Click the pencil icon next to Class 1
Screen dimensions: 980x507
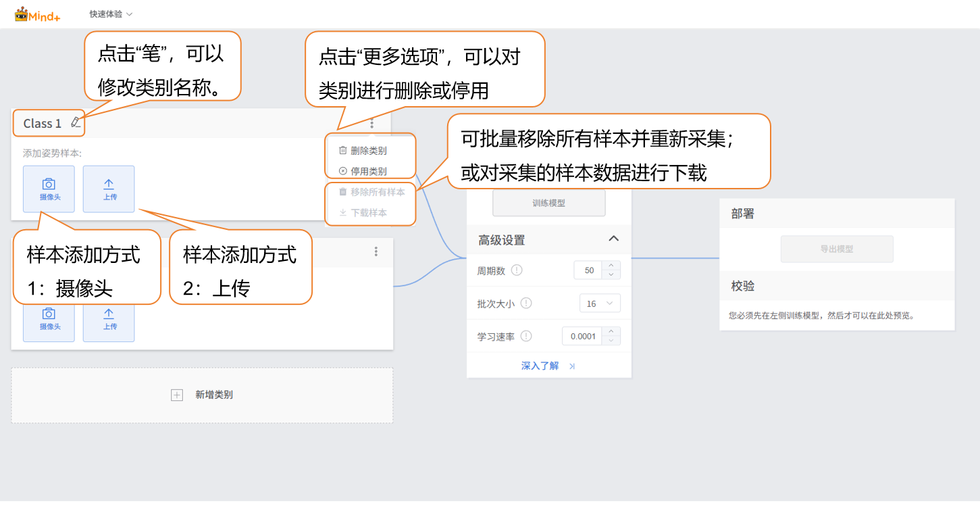coord(76,122)
